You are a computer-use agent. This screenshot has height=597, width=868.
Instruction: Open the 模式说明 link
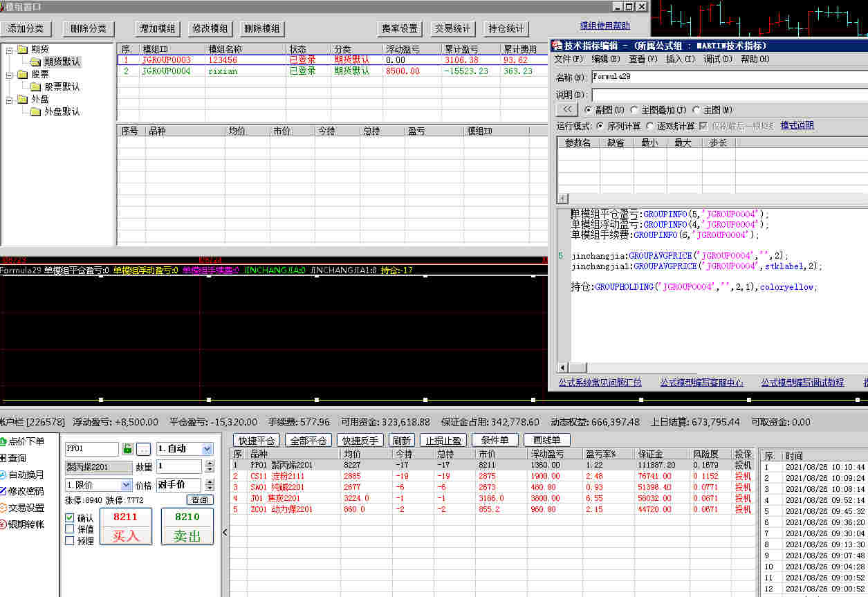797,126
